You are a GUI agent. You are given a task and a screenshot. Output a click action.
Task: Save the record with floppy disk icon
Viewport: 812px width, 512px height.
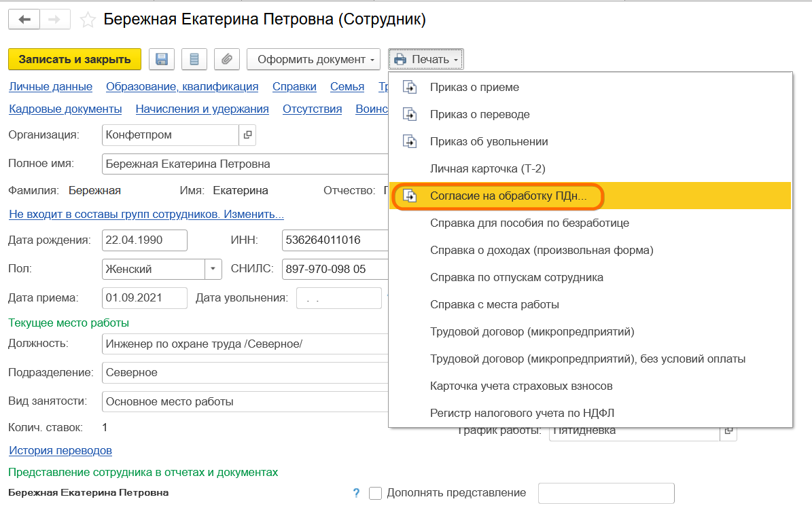(162, 59)
